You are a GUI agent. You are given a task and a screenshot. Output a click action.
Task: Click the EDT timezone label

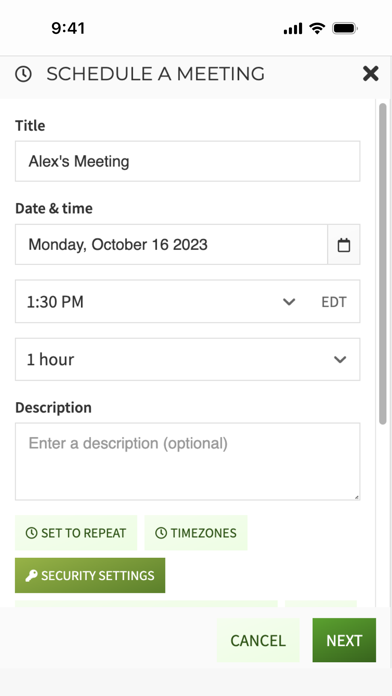tap(334, 302)
